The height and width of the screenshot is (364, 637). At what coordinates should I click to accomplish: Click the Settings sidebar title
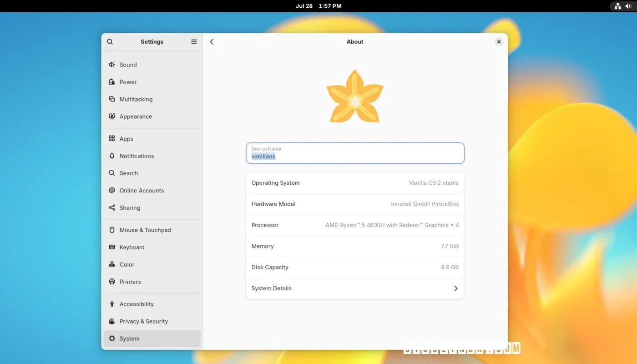click(152, 41)
